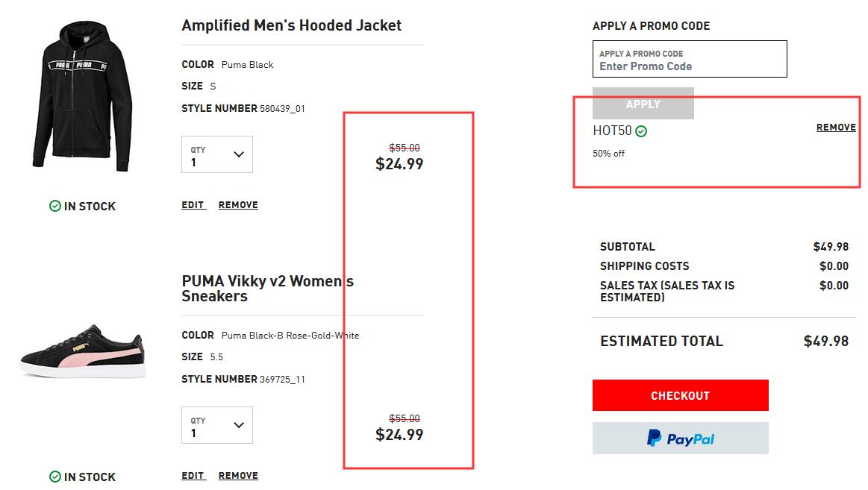Remove the Amplified Men's Hooded Jacket
The image size is (868, 490).
pos(238,205)
